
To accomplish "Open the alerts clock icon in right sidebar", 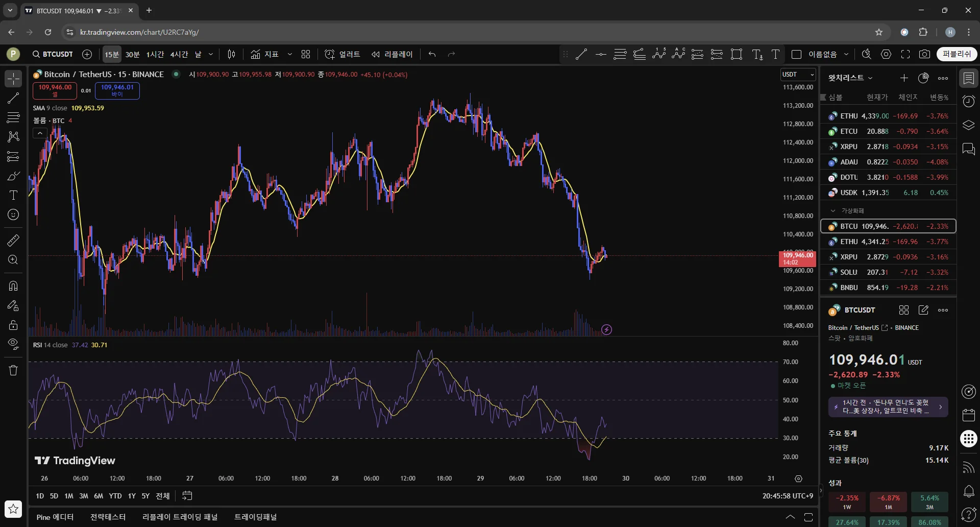I will click(x=968, y=101).
